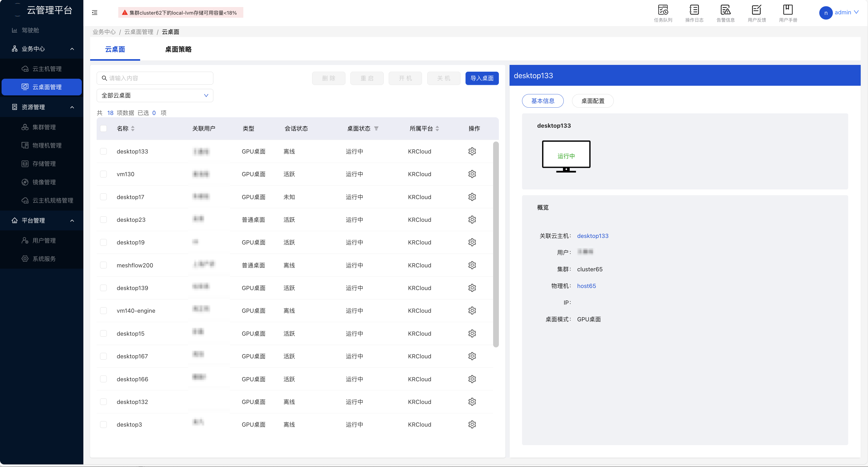Open the 桌面配置 tab in details panel
868x467 pixels.
(x=592, y=101)
